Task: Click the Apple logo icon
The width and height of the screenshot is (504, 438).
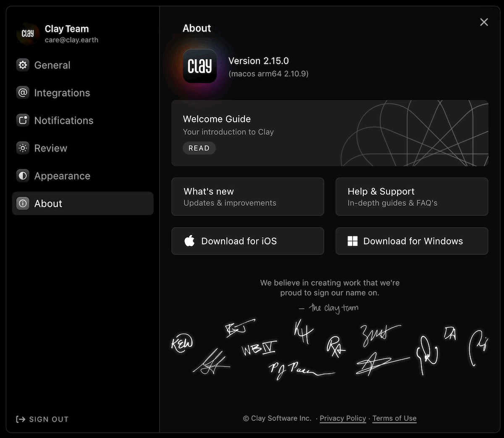Action: (189, 241)
